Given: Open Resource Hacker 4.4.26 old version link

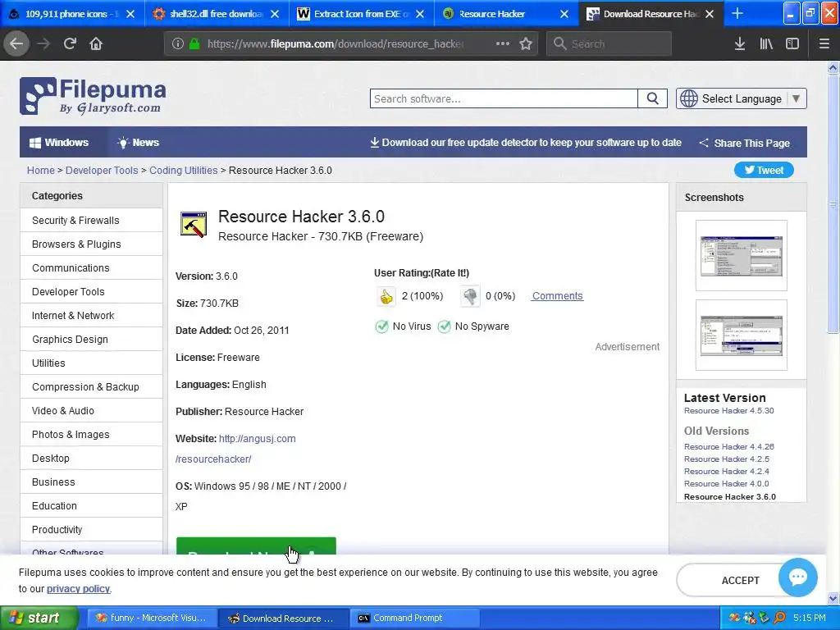Looking at the screenshot, I should coord(728,447).
